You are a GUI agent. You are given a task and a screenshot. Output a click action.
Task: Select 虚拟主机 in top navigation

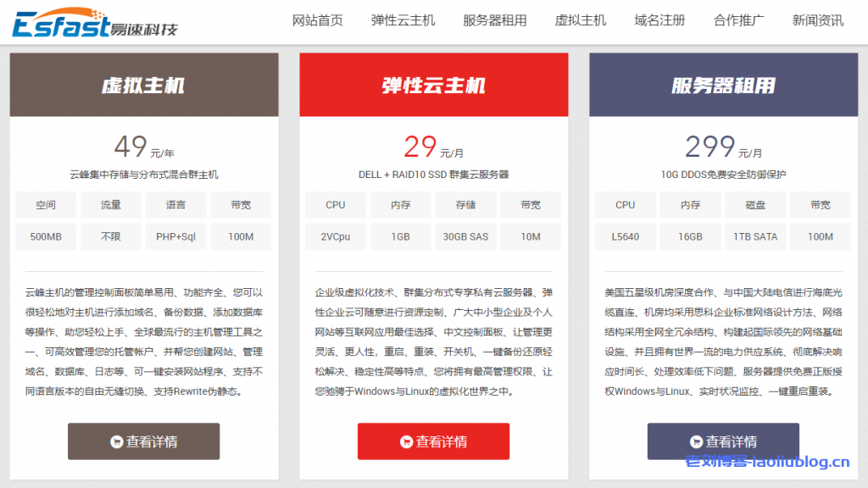click(580, 20)
